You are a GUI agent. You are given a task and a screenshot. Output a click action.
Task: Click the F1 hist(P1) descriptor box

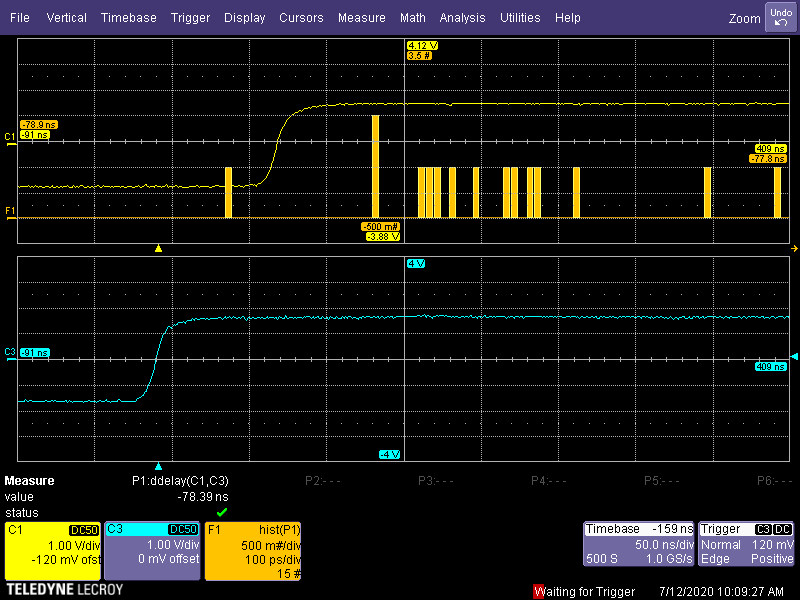point(251,550)
